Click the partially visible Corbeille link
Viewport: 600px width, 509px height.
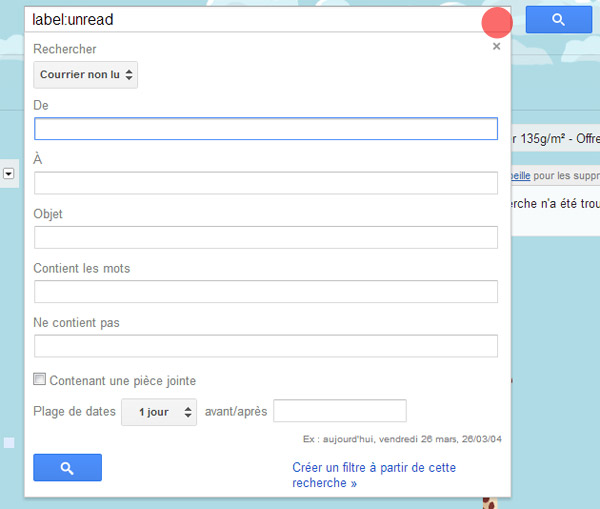click(x=520, y=175)
